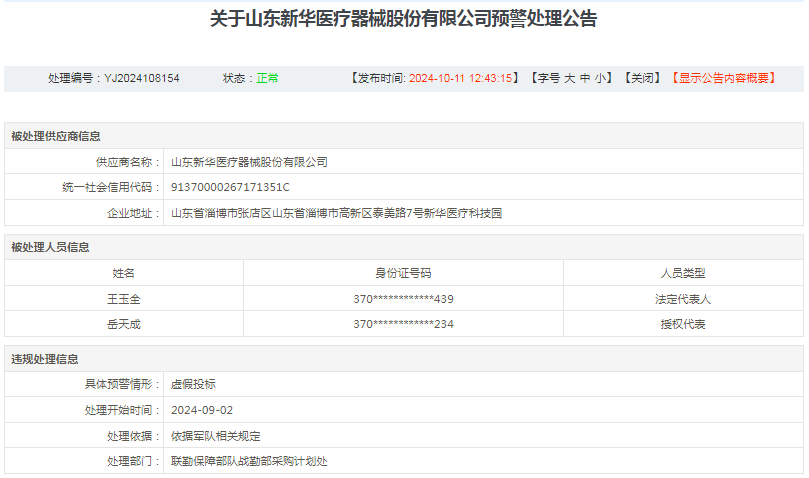Click the 关闭 close link
Image resolution: width=809 pixels, height=478 pixels.
point(642,78)
